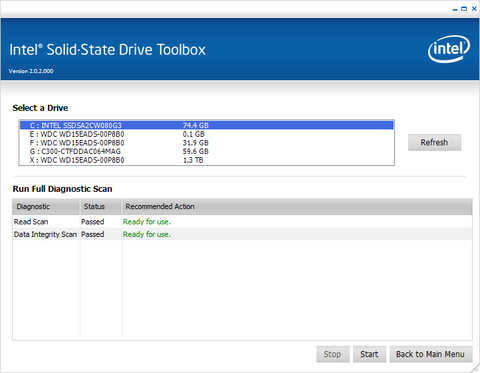480x373 pixels.
Task: Refresh the drive list
Action: [434, 142]
